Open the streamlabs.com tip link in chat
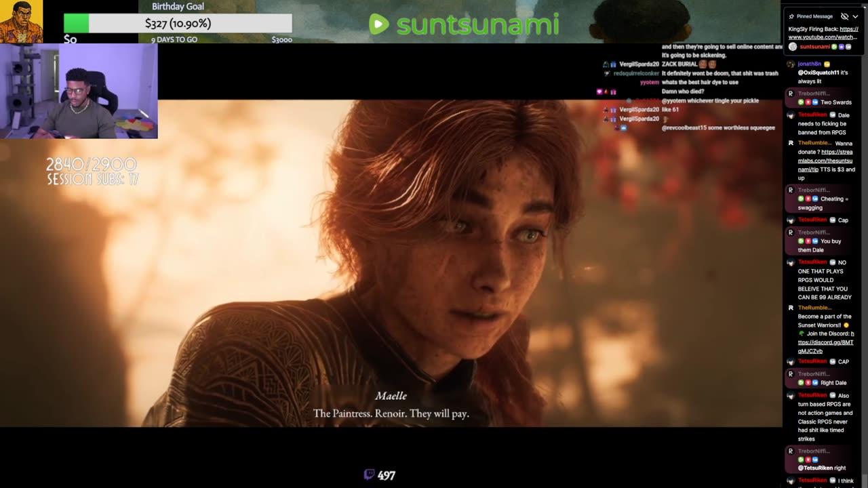 pos(827,161)
